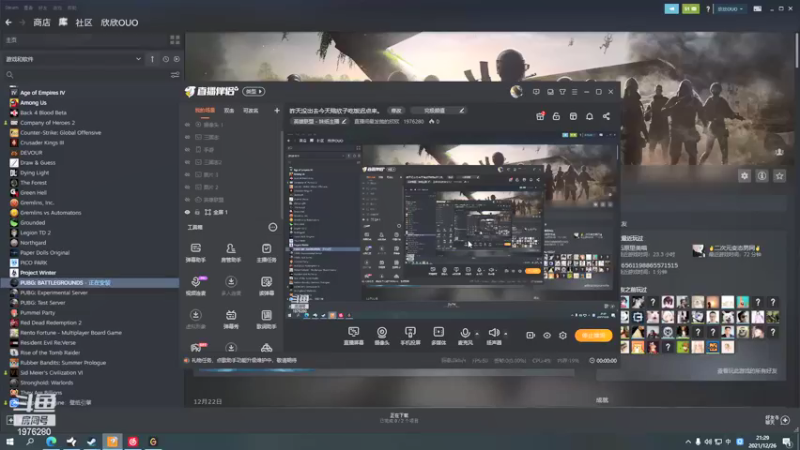Click the share icon in the streaming tool
This screenshot has height=450, width=800.
coord(606,116)
